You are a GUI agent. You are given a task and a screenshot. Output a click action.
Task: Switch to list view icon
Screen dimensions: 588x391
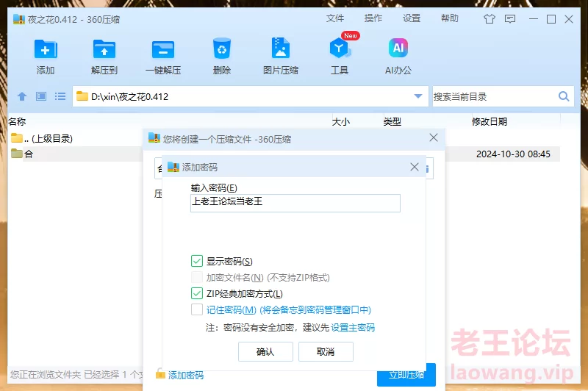(x=60, y=97)
